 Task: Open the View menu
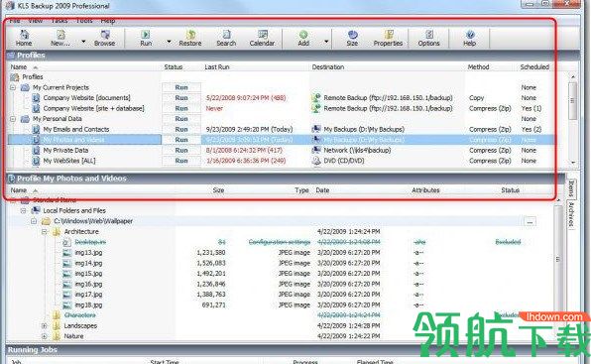tap(35, 21)
